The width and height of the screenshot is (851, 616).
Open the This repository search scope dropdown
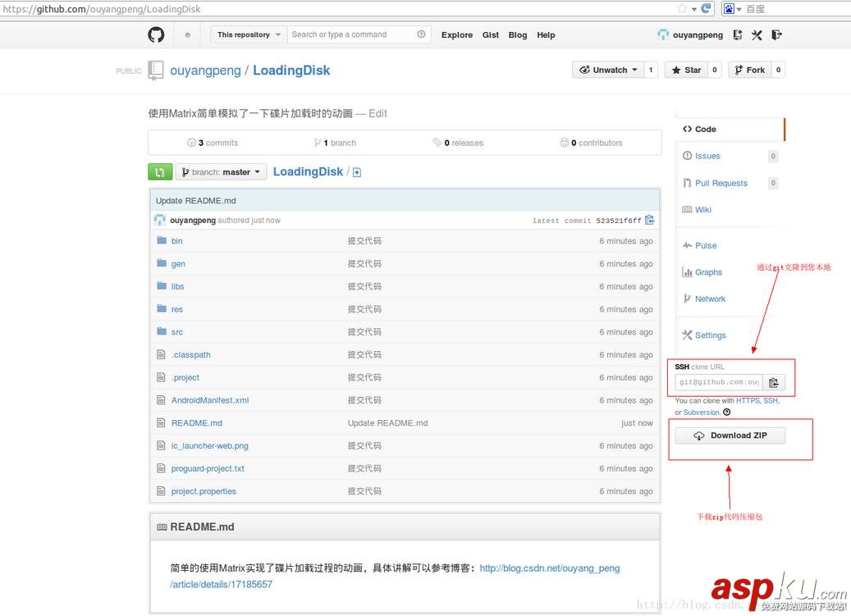point(249,34)
